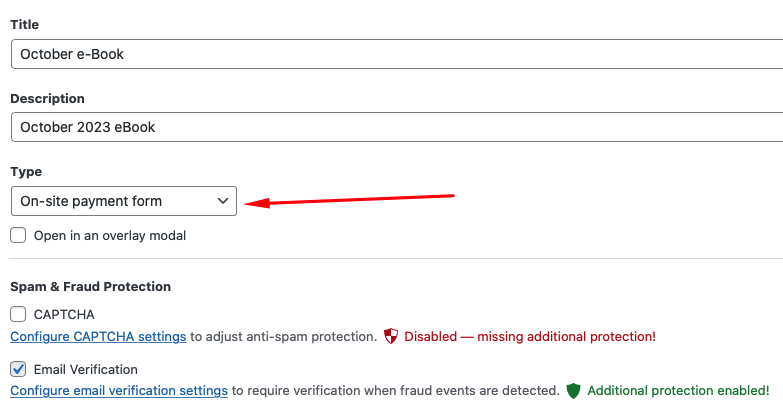
Task: Tick the overlay modal checkbox
Action: tap(18, 235)
